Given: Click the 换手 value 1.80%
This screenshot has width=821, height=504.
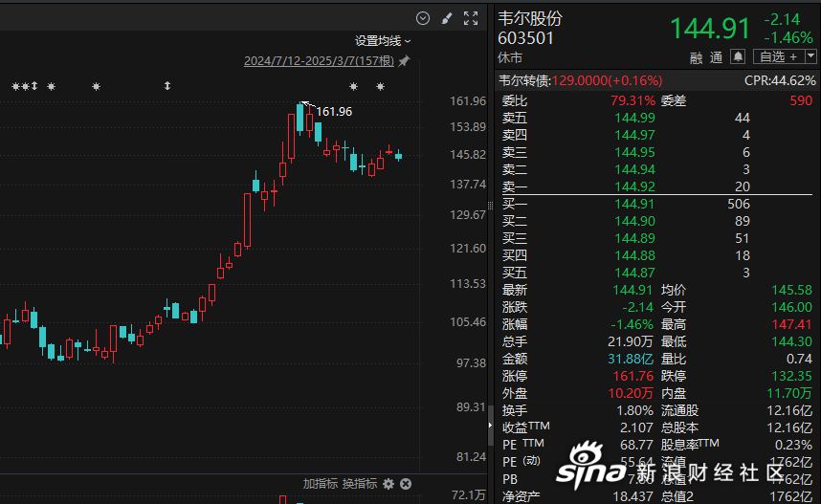Looking at the screenshot, I should (x=634, y=410).
